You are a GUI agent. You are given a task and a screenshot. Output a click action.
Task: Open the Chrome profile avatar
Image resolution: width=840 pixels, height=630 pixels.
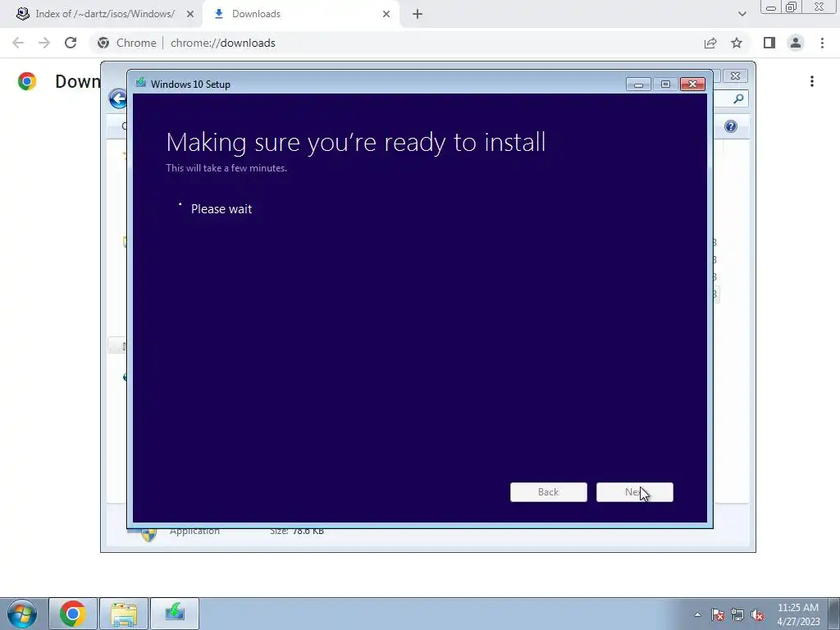click(796, 43)
